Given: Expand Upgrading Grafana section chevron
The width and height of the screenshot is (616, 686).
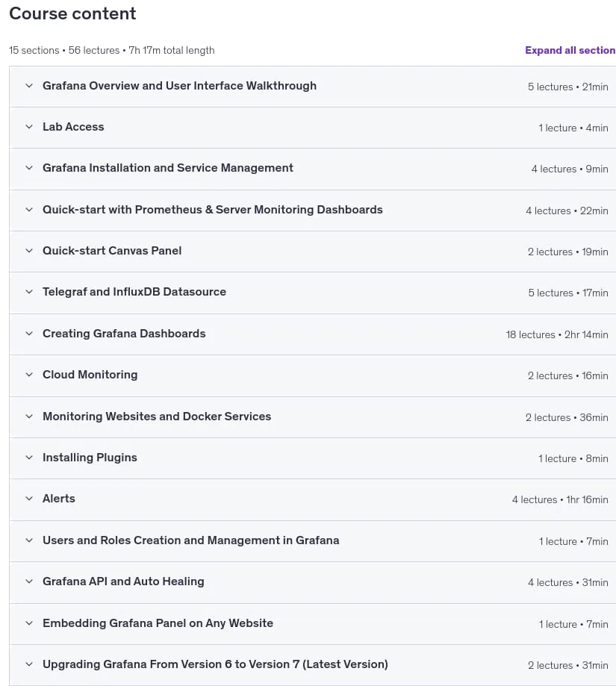Looking at the screenshot, I should point(29,664).
